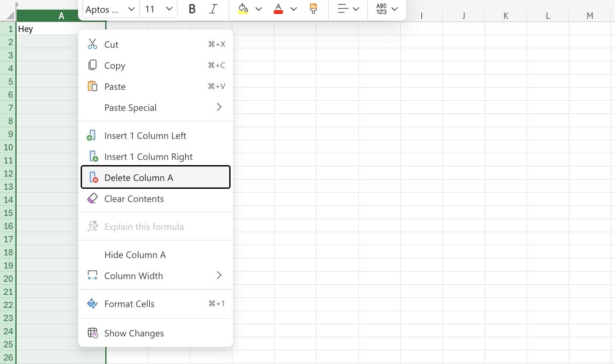Apply the red font color

278,9
